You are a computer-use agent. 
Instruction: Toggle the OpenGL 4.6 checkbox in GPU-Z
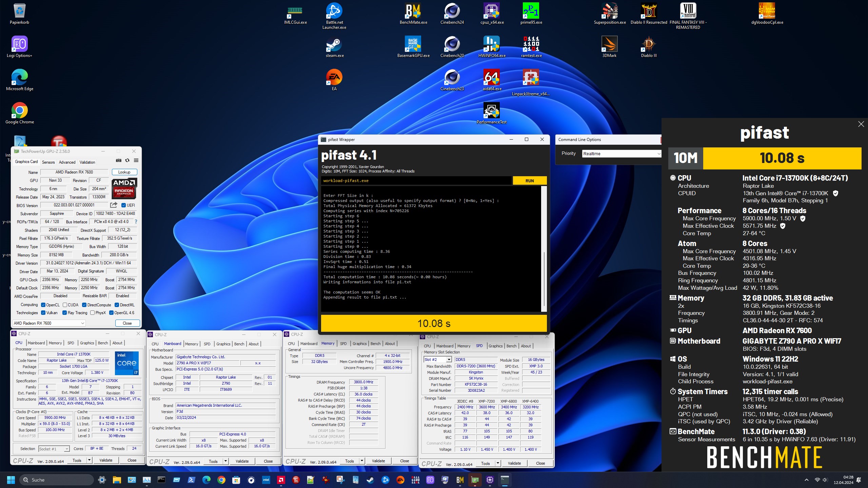(x=111, y=312)
